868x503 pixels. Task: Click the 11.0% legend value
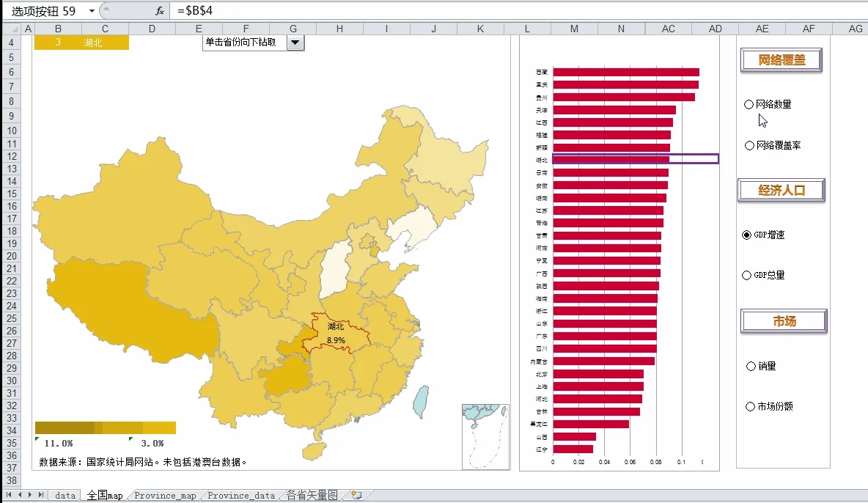click(59, 443)
